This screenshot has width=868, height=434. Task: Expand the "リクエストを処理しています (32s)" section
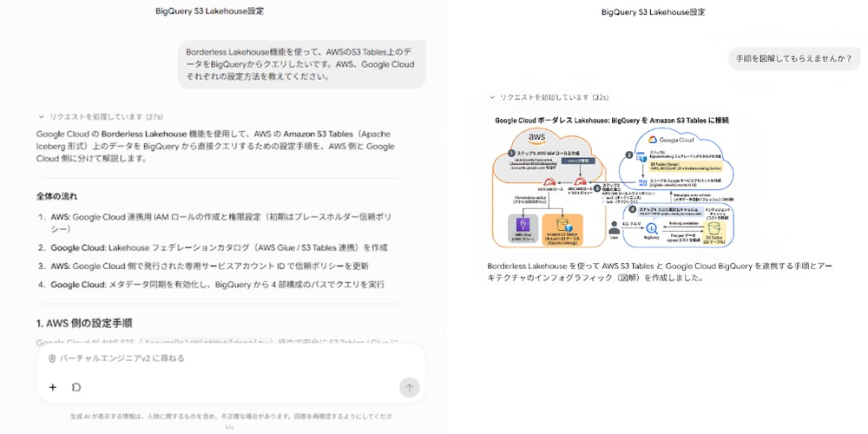[549, 97]
